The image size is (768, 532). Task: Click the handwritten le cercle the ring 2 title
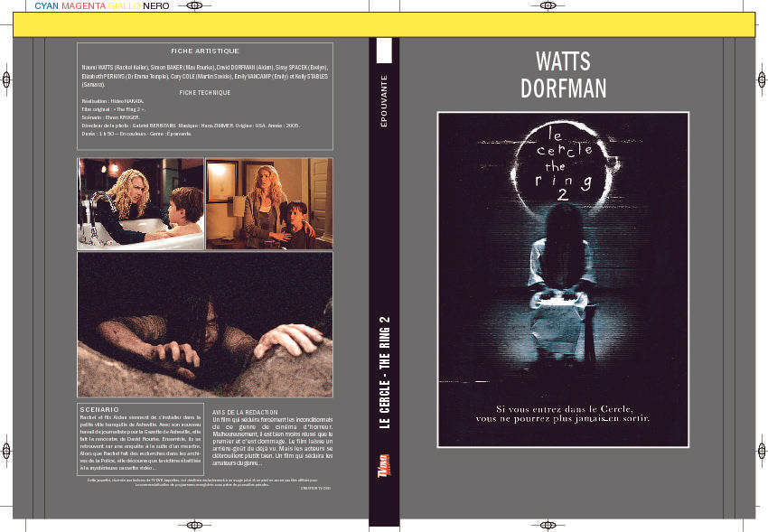(563, 164)
